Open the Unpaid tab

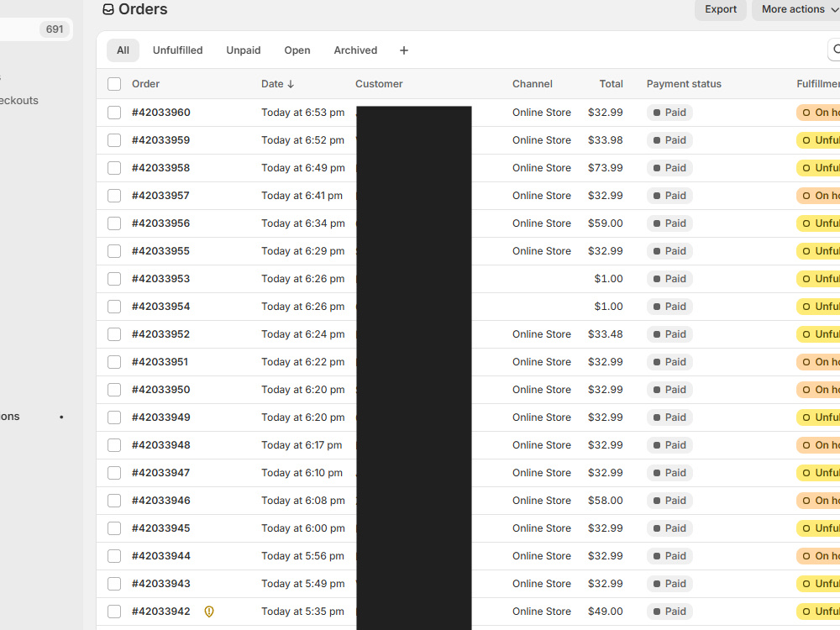244,50
